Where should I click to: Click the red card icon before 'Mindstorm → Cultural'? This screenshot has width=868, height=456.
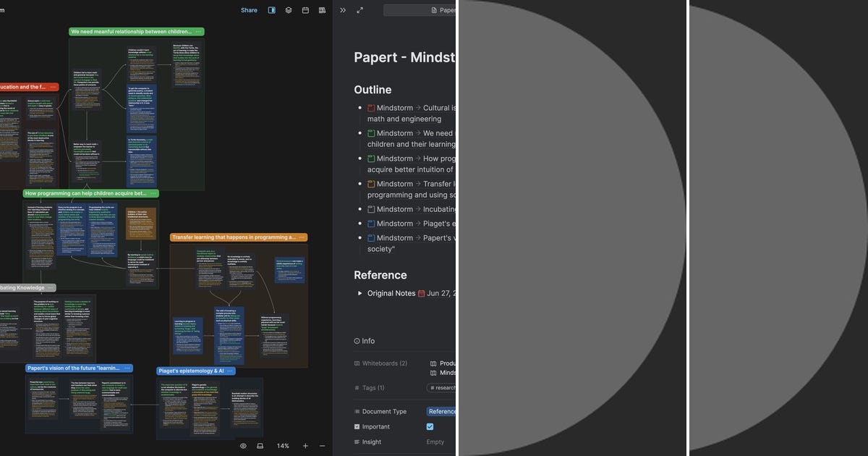click(371, 108)
